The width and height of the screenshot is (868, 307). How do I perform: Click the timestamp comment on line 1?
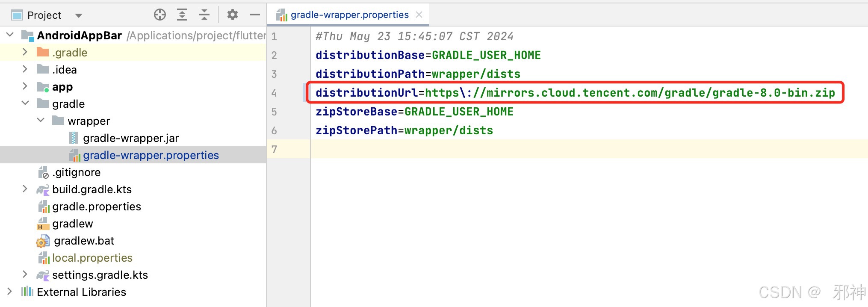click(414, 36)
